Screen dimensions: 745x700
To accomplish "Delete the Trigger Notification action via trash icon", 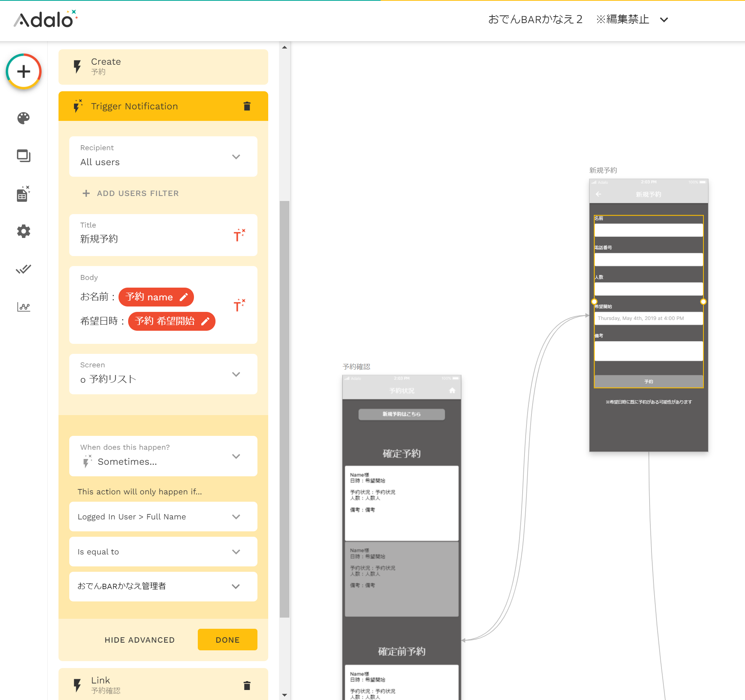I will (247, 106).
